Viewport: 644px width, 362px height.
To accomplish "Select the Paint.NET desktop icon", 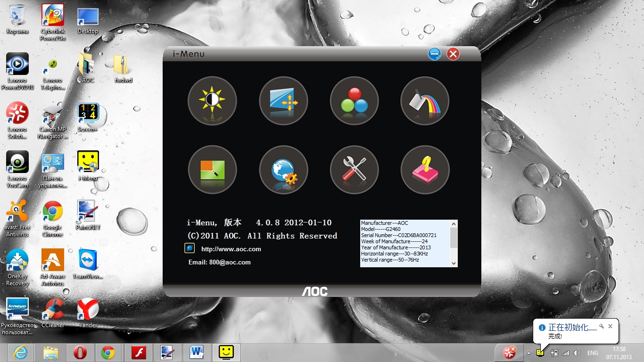I will [88, 215].
